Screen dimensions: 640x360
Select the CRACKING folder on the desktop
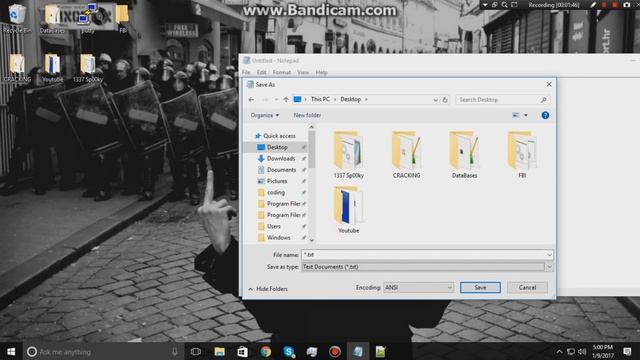[17, 68]
